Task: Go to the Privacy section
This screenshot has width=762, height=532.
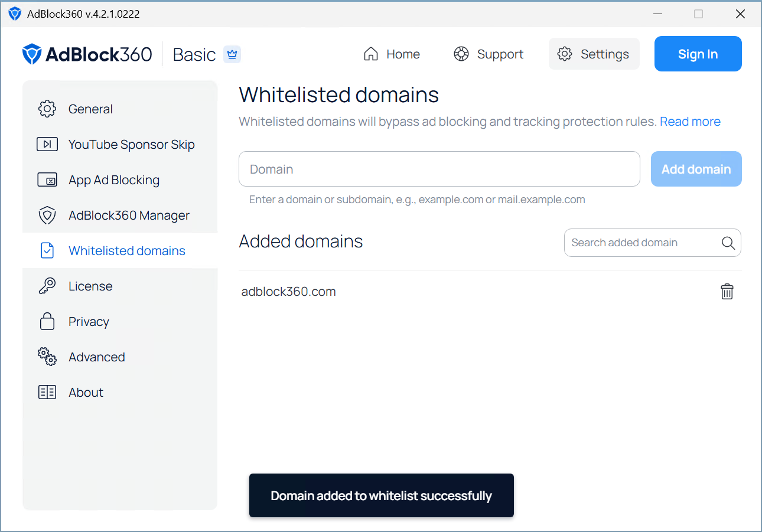Action: coord(120,321)
